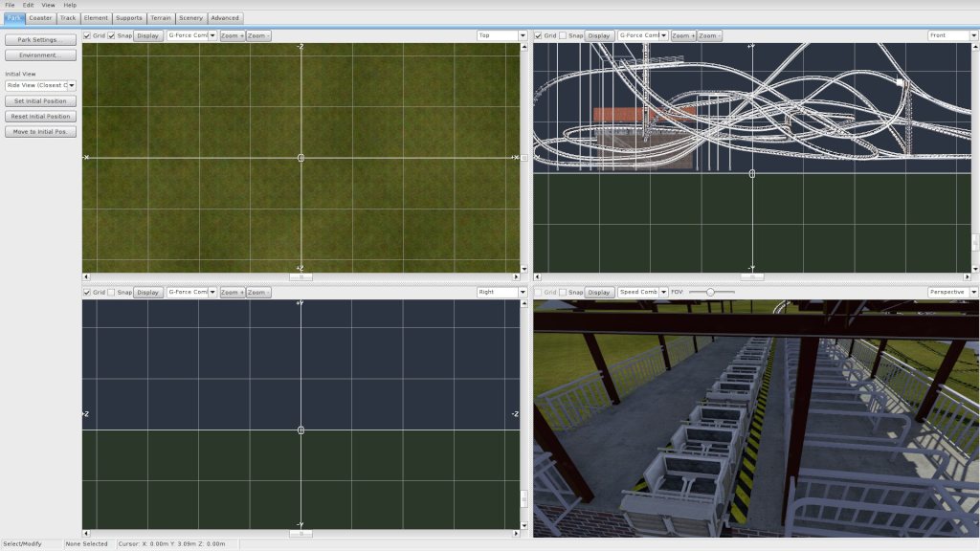Viewport: 980px width, 551px height.
Task: Click the left scroll arrow under the Front view
Action: [538, 276]
